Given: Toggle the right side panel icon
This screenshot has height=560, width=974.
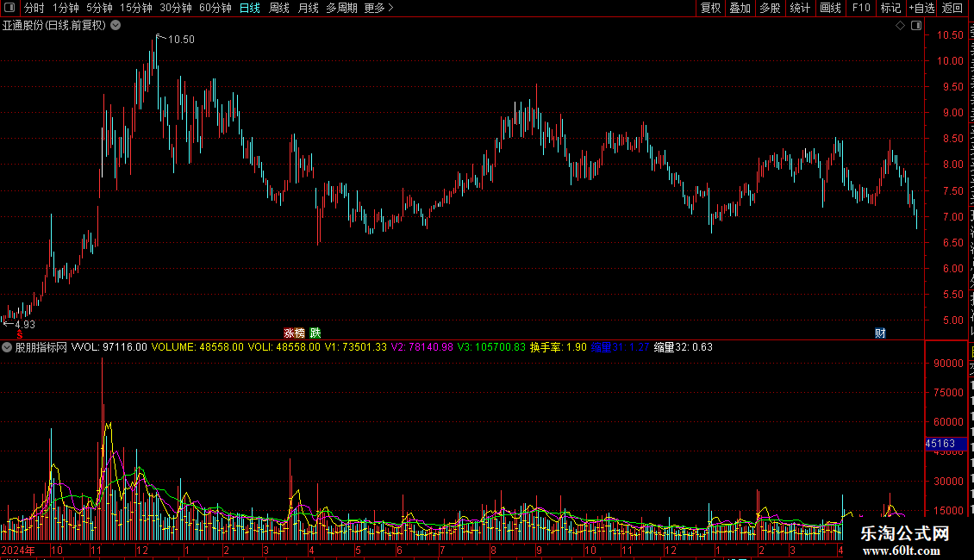Looking at the screenshot, I should (x=916, y=26).
